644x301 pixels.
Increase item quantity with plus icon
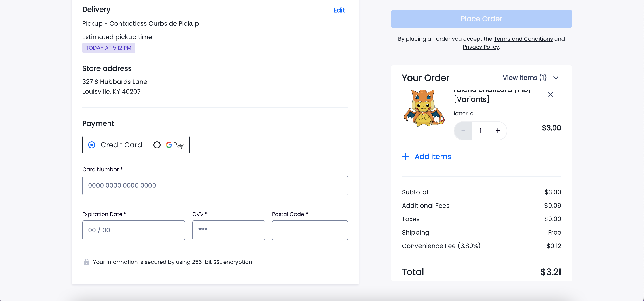498,131
